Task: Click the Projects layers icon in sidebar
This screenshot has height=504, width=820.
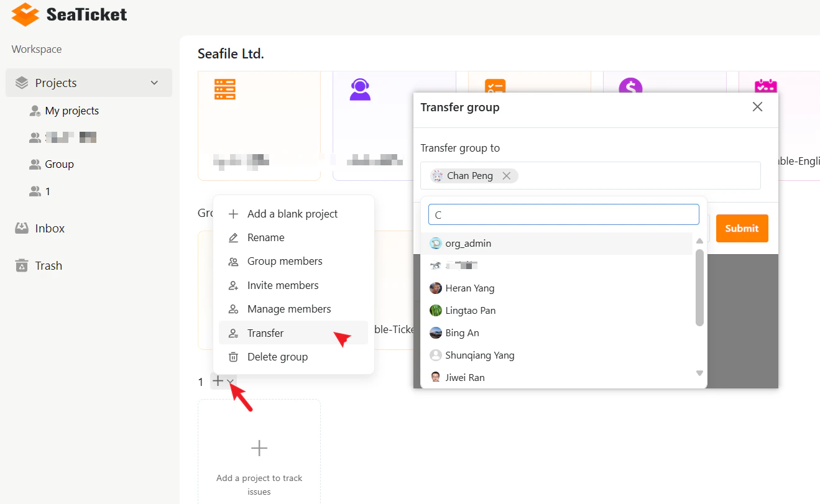Action: pos(22,83)
